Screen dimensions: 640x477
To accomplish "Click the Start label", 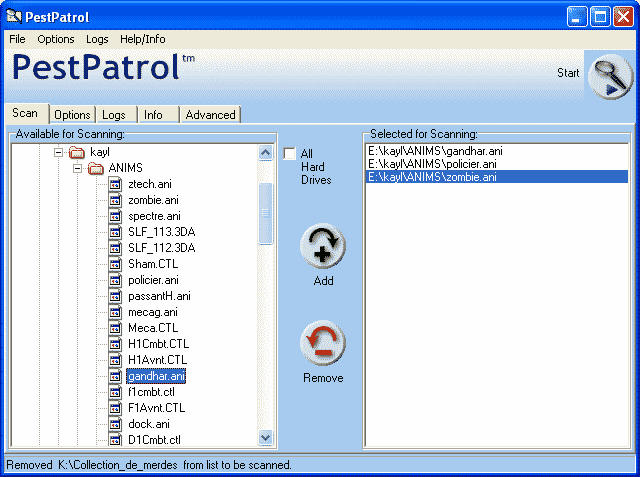I will [x=568, y=73].
